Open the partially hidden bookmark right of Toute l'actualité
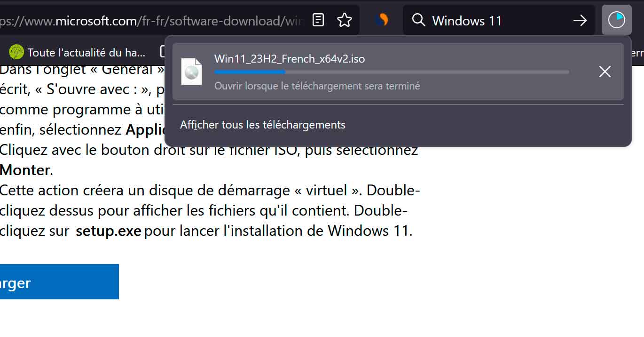The image size is (644, 337). (163, 52)
